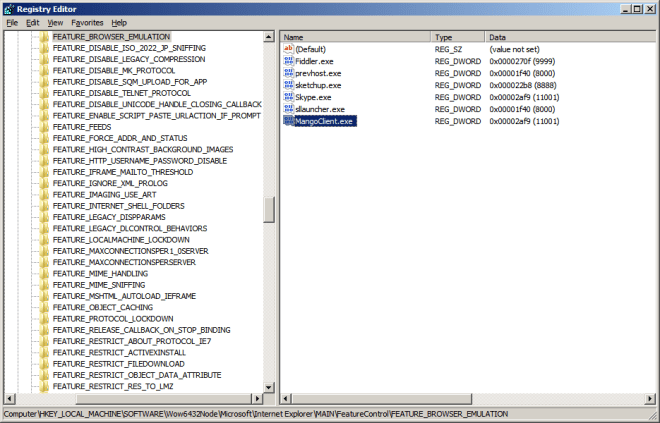Click the DWORD icon next to Fiddler.exe
The height and width of the screenshot is (423, 660).
tap(289, 61)
